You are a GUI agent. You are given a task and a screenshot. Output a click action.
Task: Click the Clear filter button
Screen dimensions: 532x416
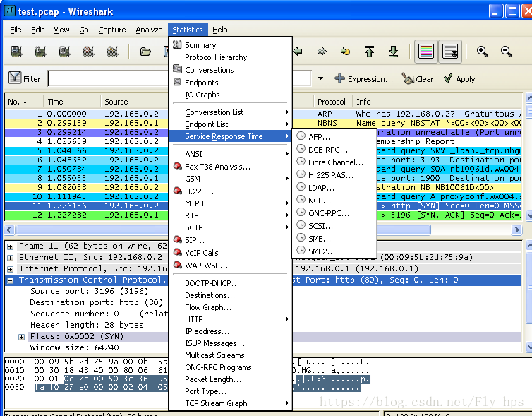(417, 79)
